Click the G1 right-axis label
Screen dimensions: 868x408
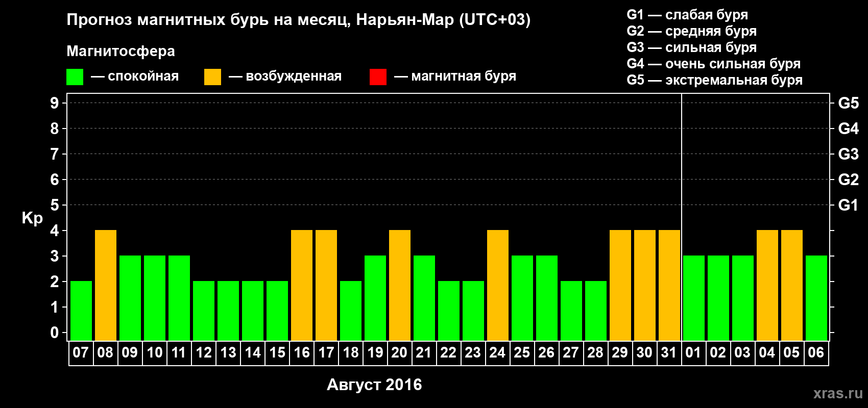[x=848, y=205]
